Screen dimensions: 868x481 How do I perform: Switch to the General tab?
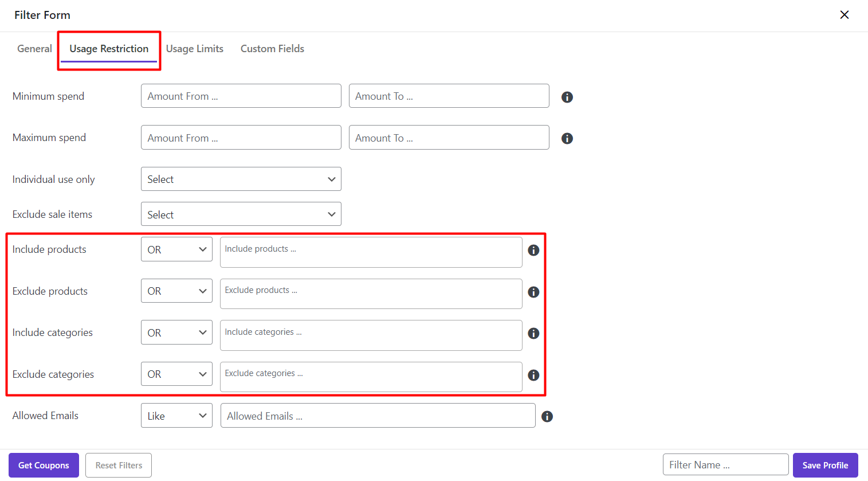click(34, 49)
